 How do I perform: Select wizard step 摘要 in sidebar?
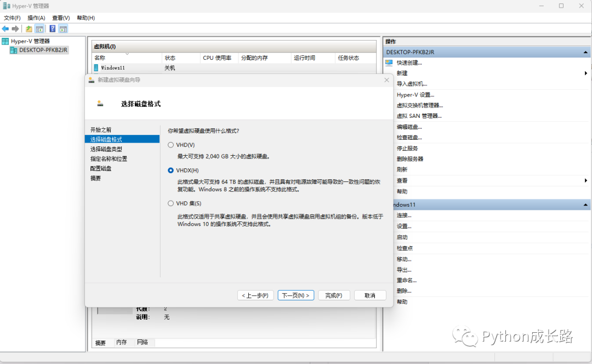[x=95, y=178]
